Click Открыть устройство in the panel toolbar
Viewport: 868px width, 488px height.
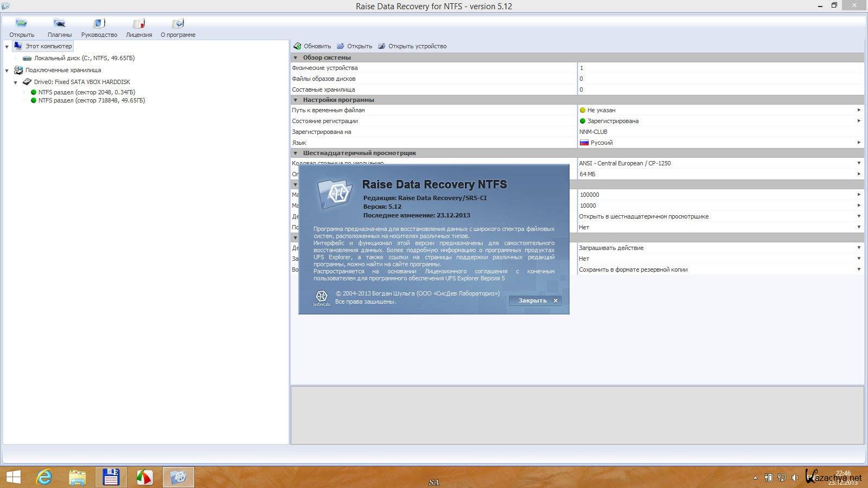pyautogui.click(x=412, y=47)
